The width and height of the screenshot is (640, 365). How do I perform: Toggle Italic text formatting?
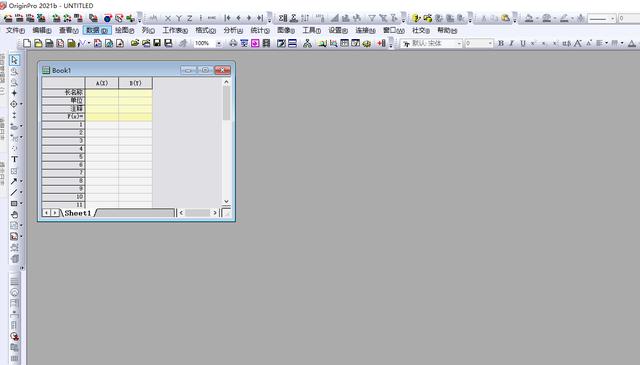coord(511,43)
